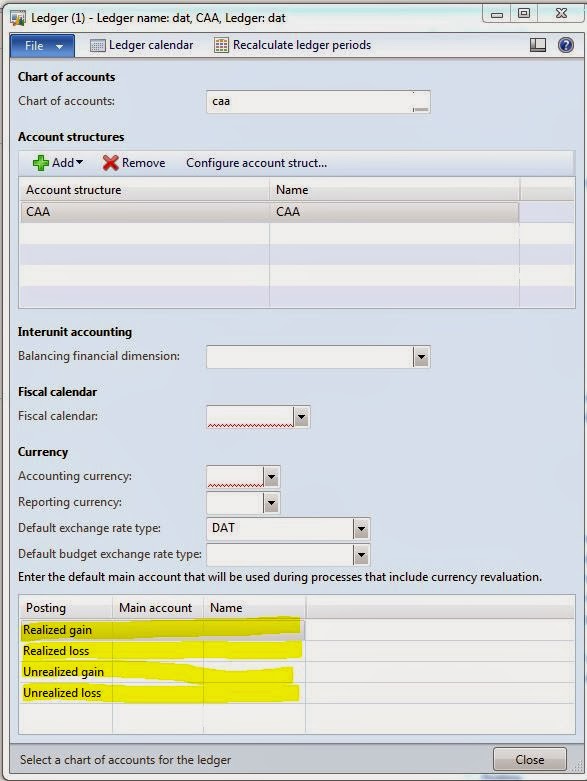
Task: Open the File menu
Action: (x=42, y=46)
